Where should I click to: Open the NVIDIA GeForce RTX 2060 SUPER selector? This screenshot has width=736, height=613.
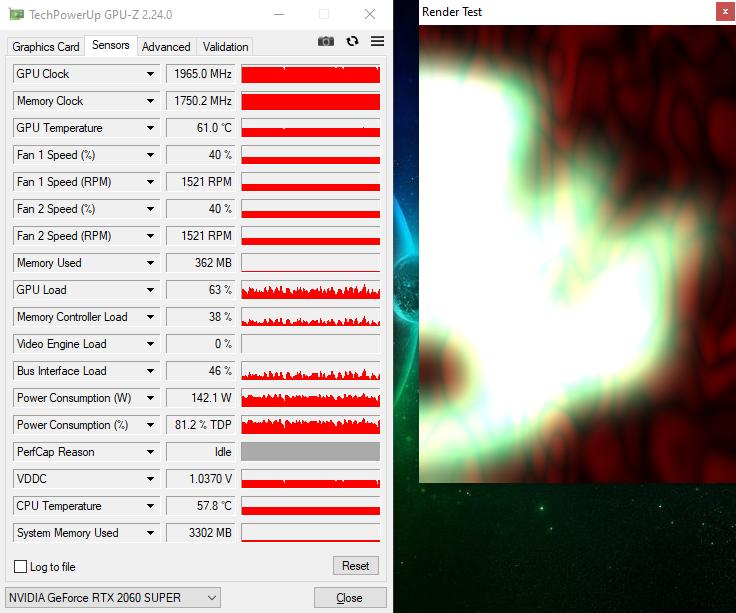[x=113, y=598]
